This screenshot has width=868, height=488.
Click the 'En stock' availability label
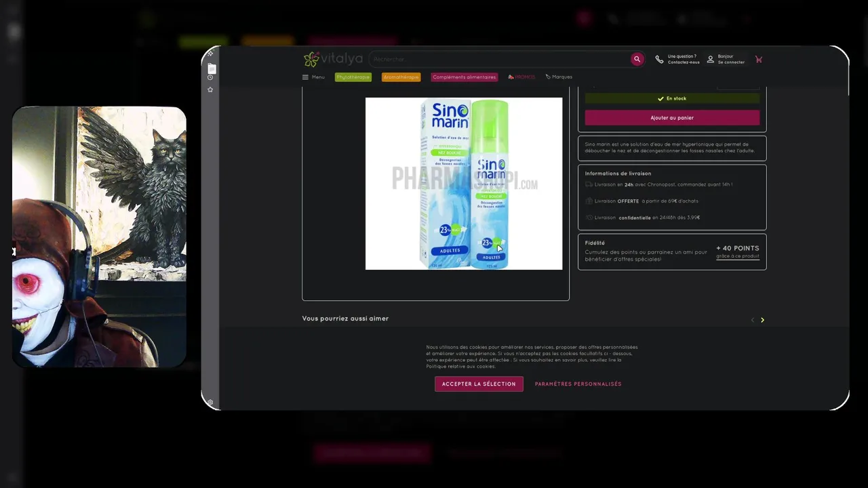(672, 98)
